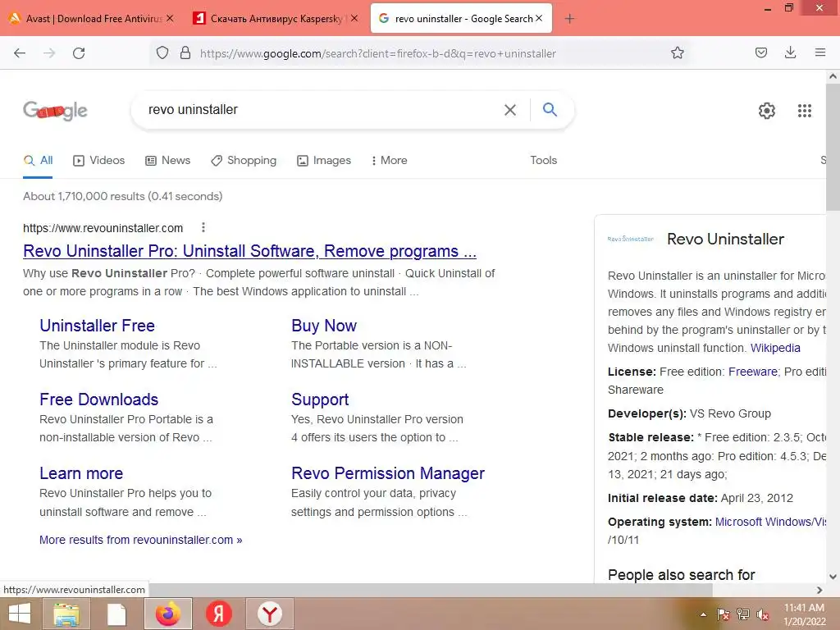Reload the page with the refresh icon
This screenshot has height=630, width=840.
[79, 53]
